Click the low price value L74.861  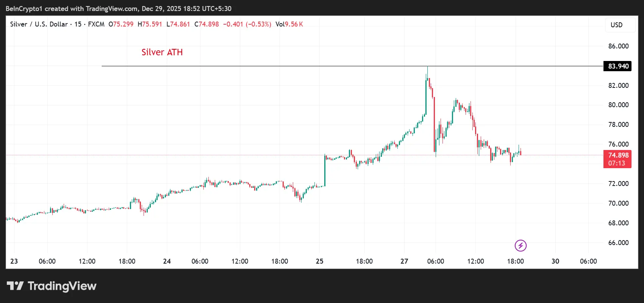tap(178, 24)
